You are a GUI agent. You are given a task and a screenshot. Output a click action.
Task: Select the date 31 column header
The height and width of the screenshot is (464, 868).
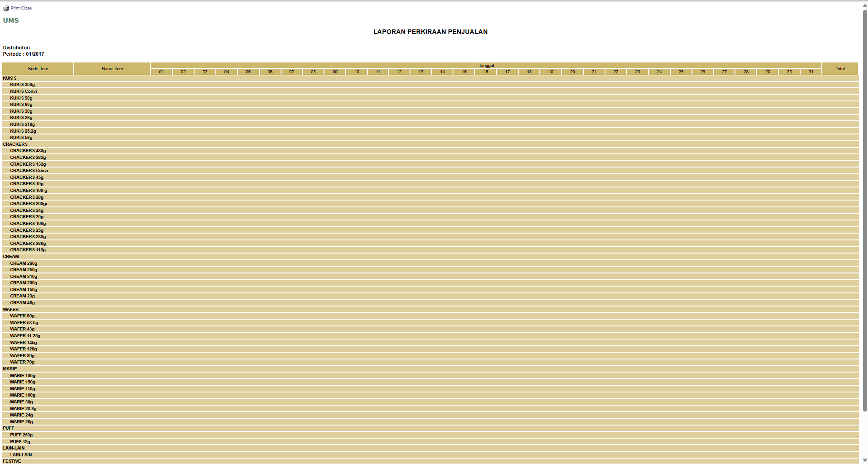click(811, 72)
